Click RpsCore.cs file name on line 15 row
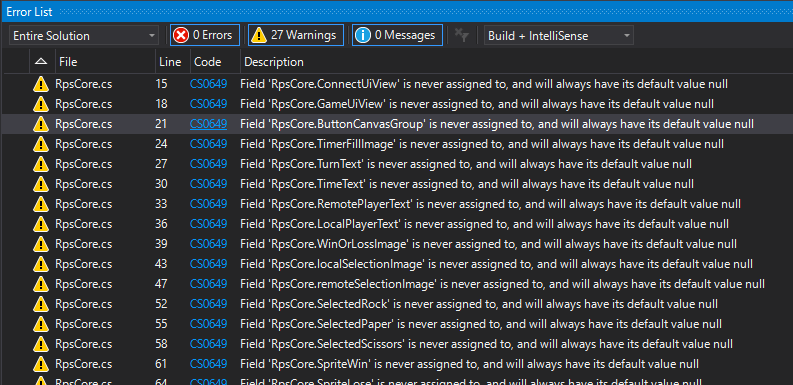 pos(83,84)
